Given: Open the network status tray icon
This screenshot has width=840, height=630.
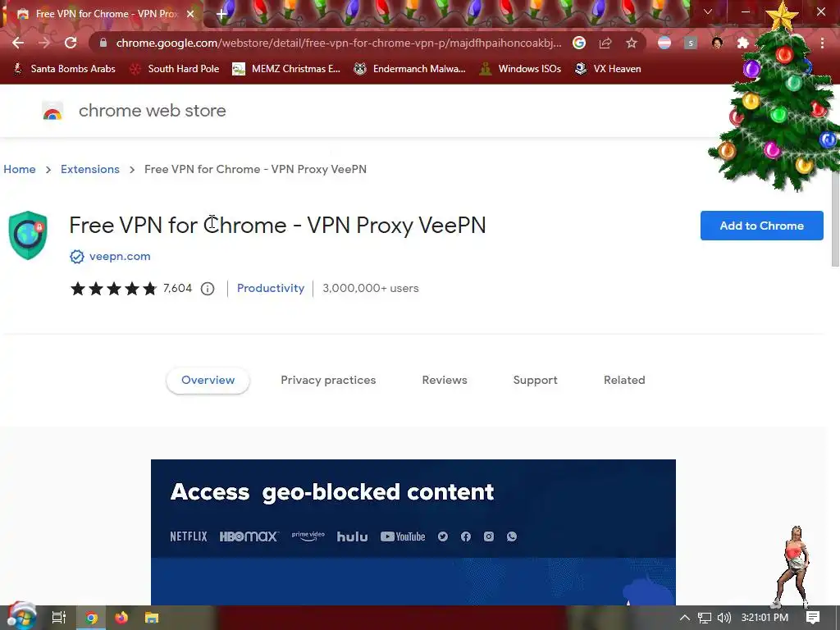Looking at the screenshot, I should 705,618.
